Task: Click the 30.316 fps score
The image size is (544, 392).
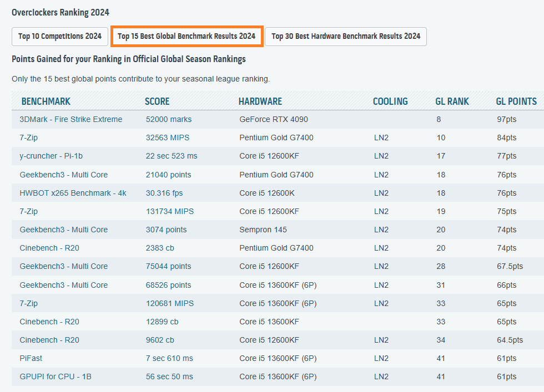Action: click(x=164, y=193)
